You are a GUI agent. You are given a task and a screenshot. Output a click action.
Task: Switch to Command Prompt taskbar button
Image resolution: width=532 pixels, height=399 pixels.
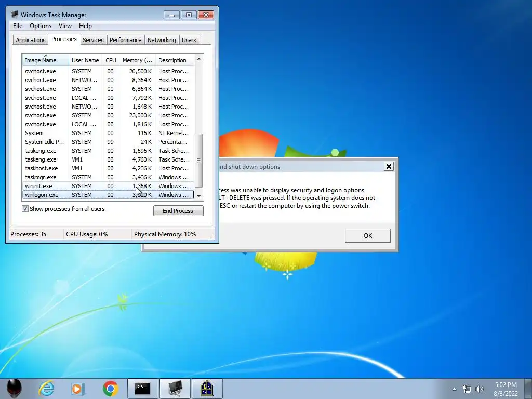142,389
